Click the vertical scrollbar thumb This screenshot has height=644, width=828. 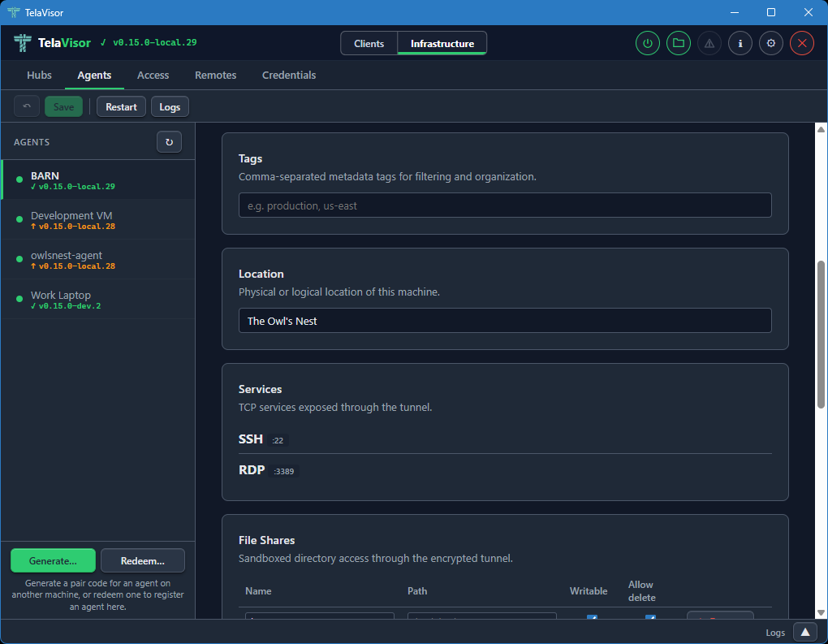[x=821, y=334]
